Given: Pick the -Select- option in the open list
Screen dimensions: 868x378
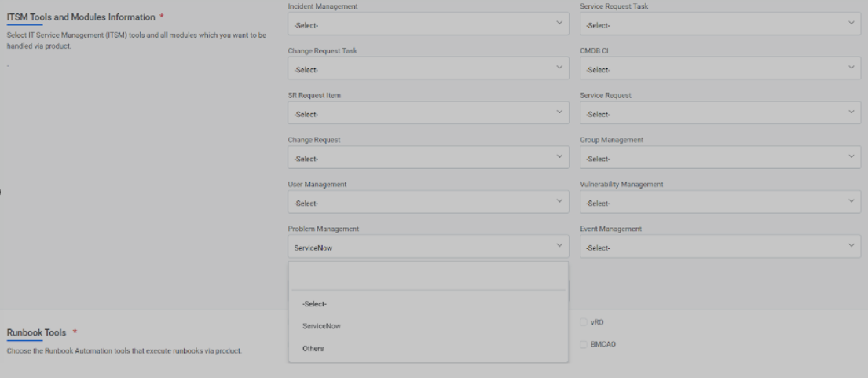Looking at the screenshot, I should point(315,304).
